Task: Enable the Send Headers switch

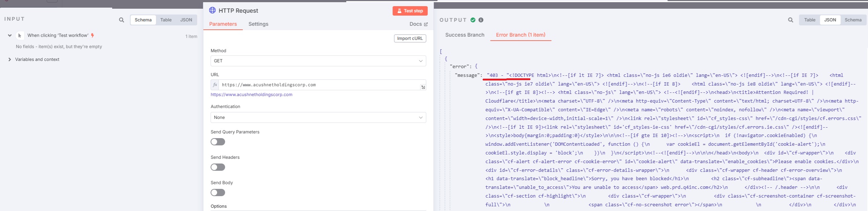Action: click(218, 167)
